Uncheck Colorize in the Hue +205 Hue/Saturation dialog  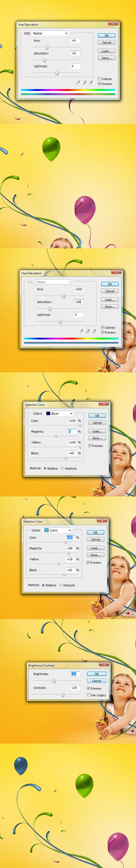pos(102,327)
